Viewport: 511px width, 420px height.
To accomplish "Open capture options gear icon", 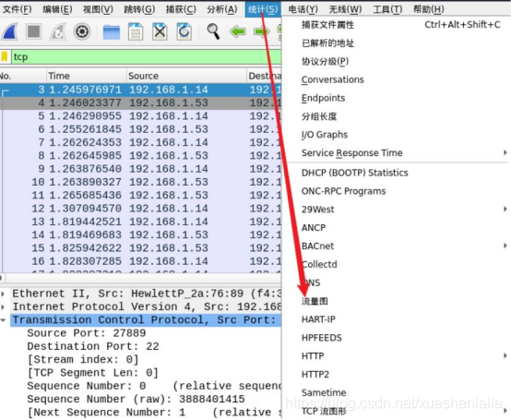I will pos(81,31).
